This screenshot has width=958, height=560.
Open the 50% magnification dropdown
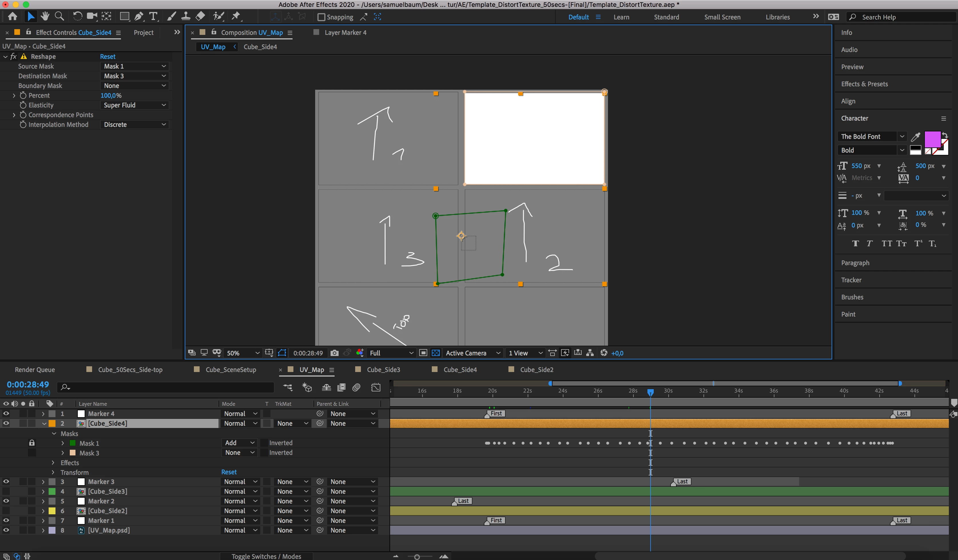[x=243, y=353]
